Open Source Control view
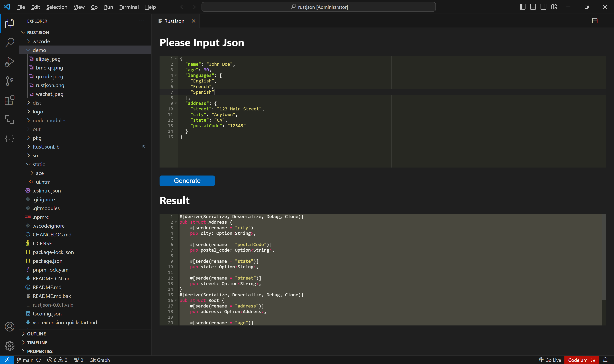 click(9, 81)
